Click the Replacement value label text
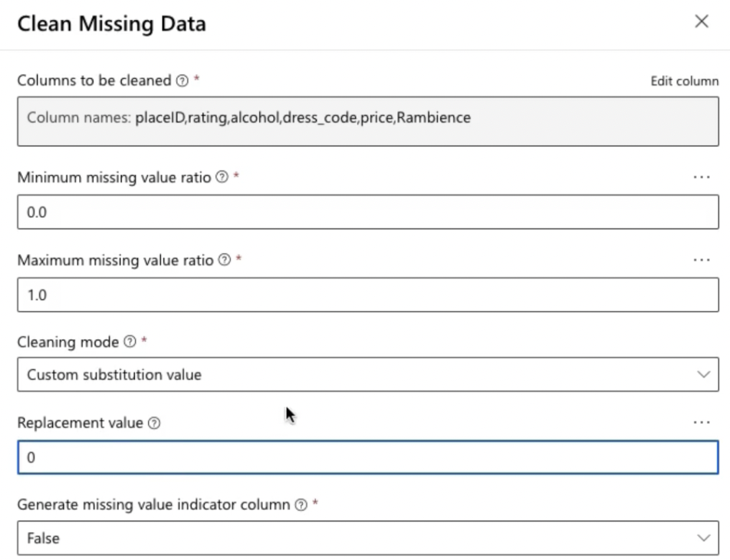The image size is (730, 560). point(80,423)
